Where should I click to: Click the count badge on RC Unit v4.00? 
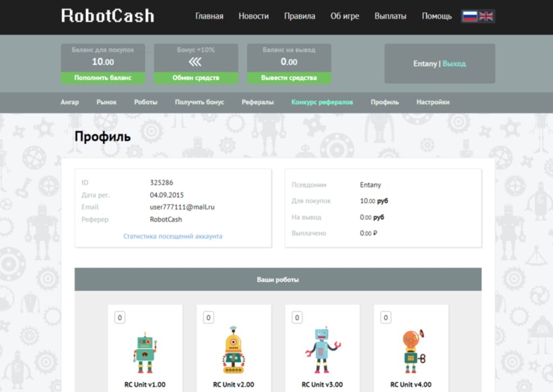(386, 317)
